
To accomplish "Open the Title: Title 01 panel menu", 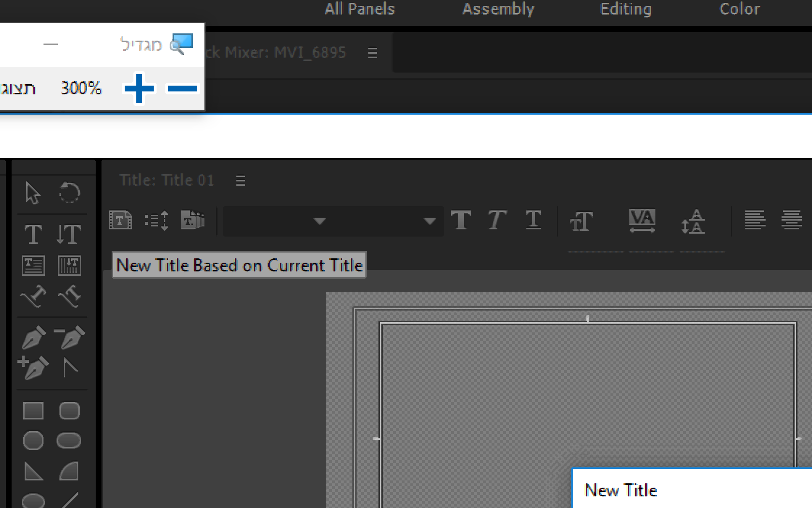I will [x=241, y=181].
